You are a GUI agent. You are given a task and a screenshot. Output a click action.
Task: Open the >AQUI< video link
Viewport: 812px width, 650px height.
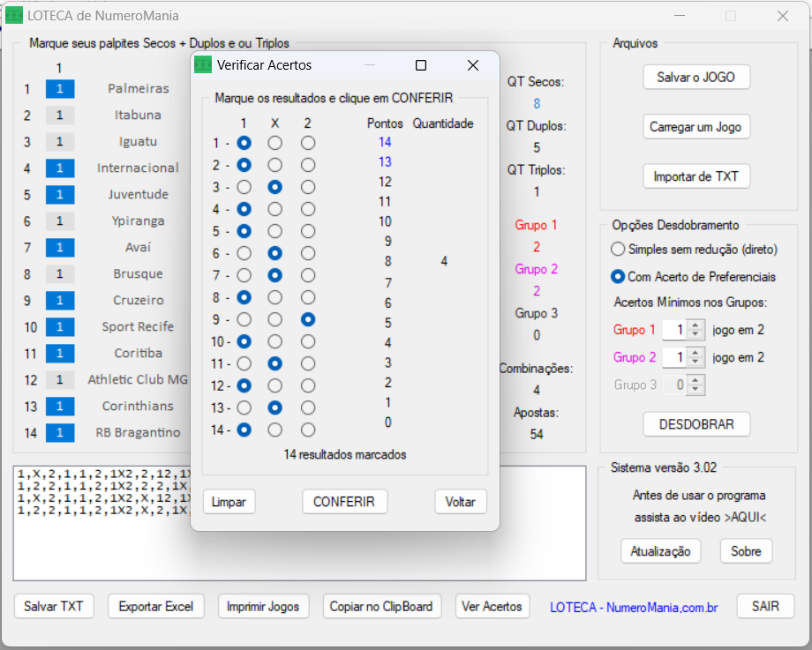point(745,517)
